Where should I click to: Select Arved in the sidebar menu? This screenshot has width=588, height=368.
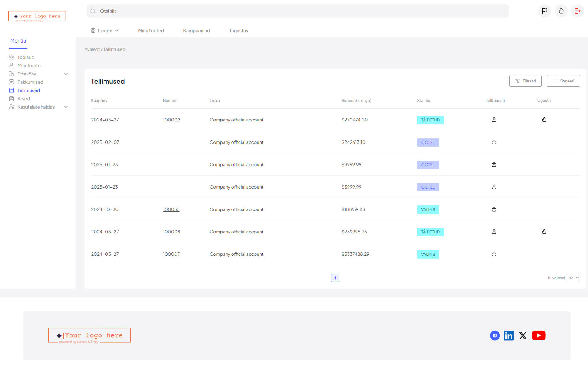24,99
